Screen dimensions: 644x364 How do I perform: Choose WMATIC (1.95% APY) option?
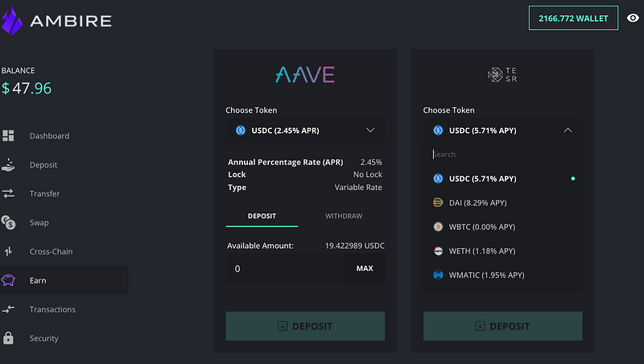502,275
